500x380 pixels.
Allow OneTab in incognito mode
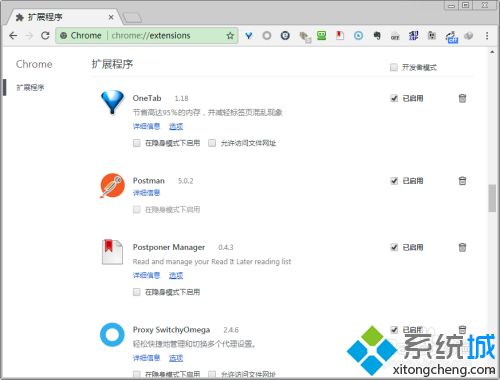click(137, 143)
